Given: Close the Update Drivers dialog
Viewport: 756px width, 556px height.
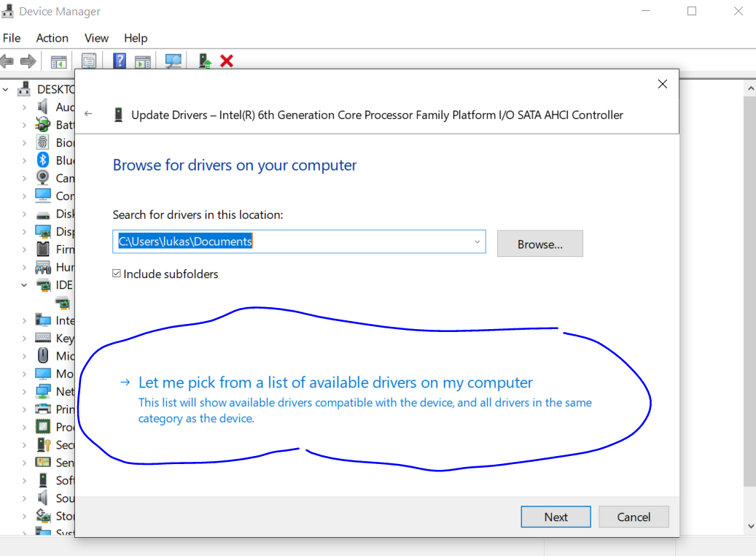Looking at the screenshot, I should coord(663,84).
